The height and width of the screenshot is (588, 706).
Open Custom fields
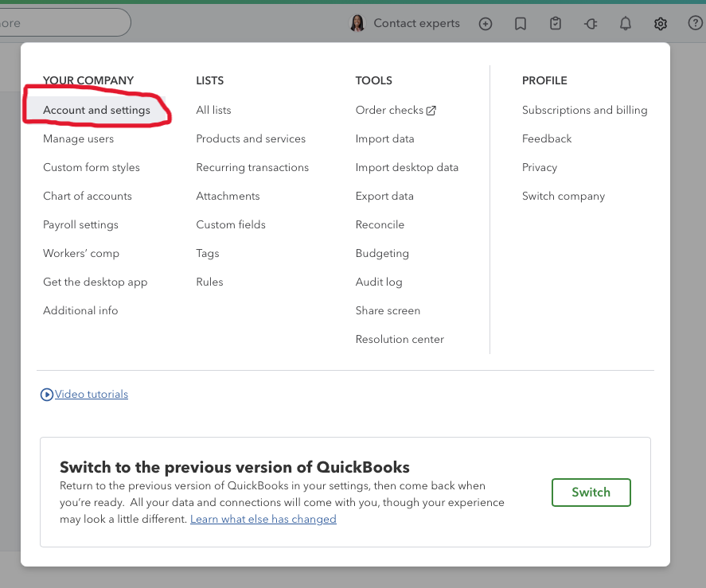(231, 224)
